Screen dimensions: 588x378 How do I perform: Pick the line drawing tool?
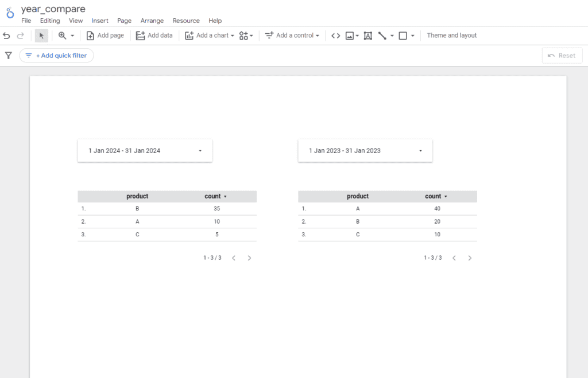(382, 36)
